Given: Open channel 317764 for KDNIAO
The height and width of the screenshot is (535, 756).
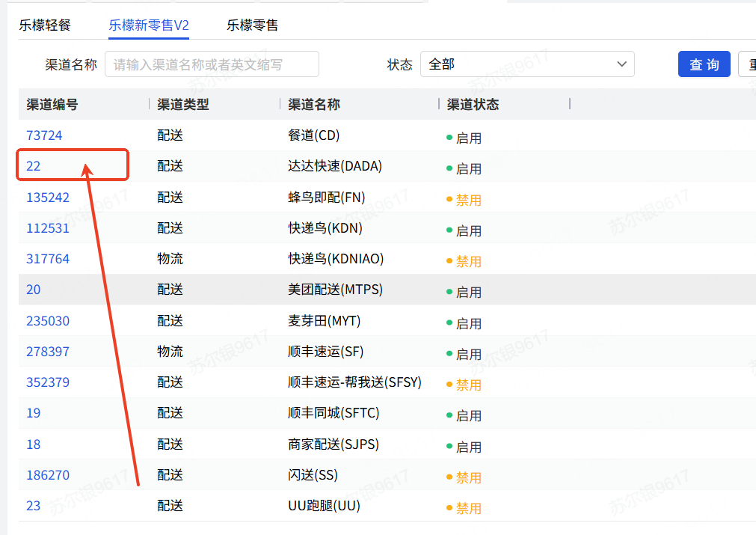Looking at the screenshot, I should (x=48, y=259).
